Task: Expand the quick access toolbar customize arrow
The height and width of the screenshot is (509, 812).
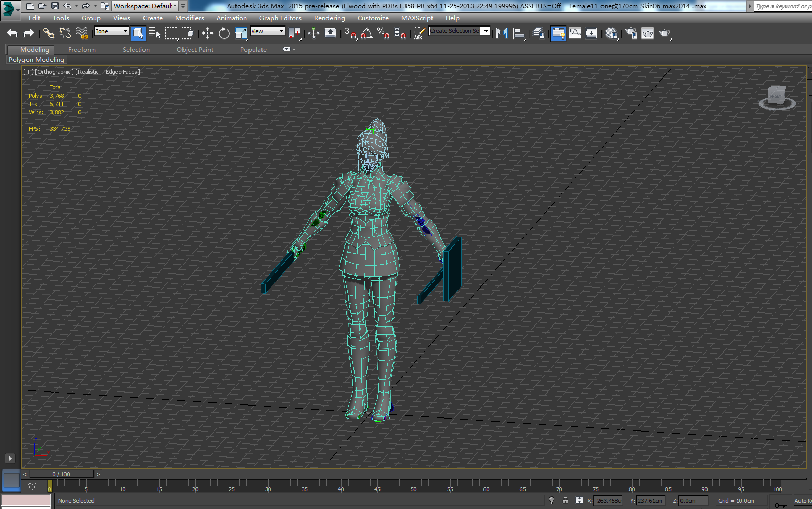Action: [183, 6]
